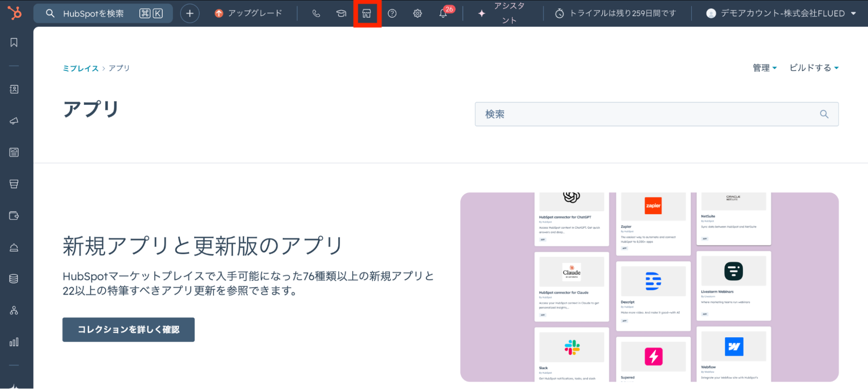Click the アップグレード menu item
868x389 pixels.
pyautogui.click(x=249, y=13)
